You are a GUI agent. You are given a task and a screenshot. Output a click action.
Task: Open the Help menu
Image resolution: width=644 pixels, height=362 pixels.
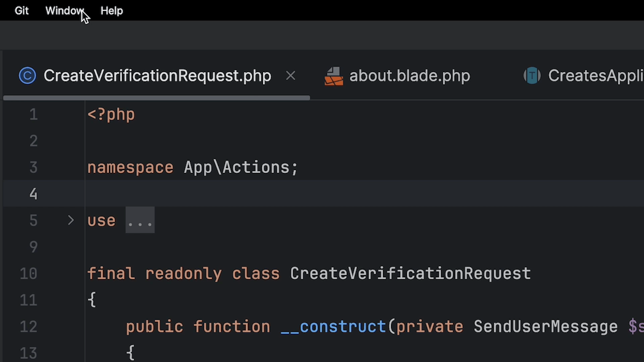coord(112,11)
